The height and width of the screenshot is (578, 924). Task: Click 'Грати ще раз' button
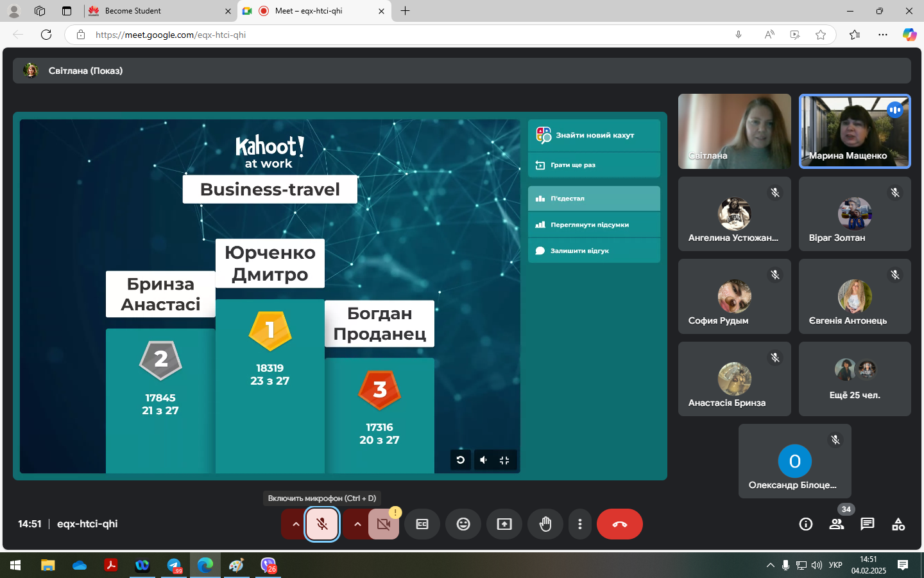point(594,165)
